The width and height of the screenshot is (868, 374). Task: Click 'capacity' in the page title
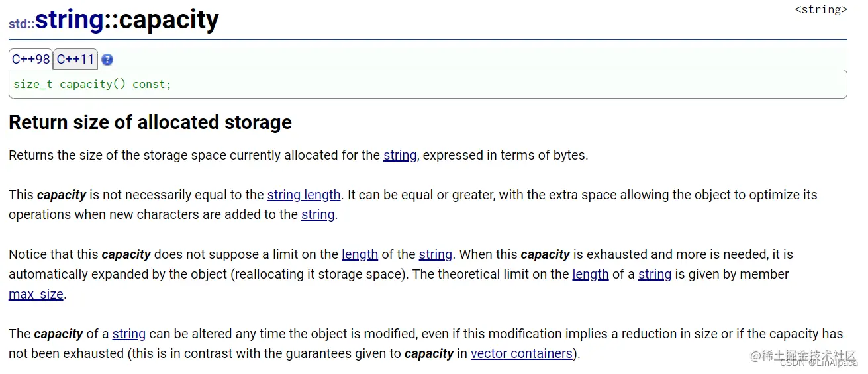click(x=169, y=20)
